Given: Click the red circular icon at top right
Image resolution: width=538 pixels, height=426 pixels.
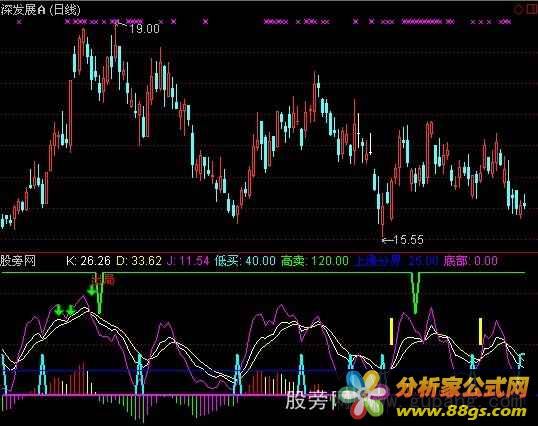Looking at the screenshot, I should (519, 9).
